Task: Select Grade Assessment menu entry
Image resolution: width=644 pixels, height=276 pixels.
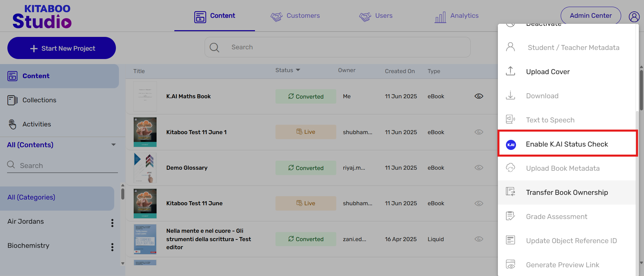Action: tap(566, 217)
